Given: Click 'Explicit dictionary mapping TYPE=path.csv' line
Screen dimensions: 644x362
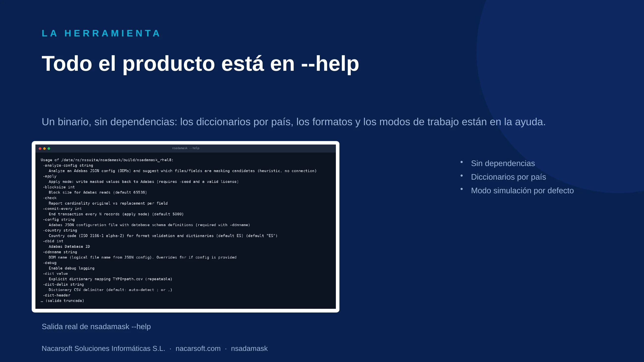Looking at the screenshot, I should [110, 279].
